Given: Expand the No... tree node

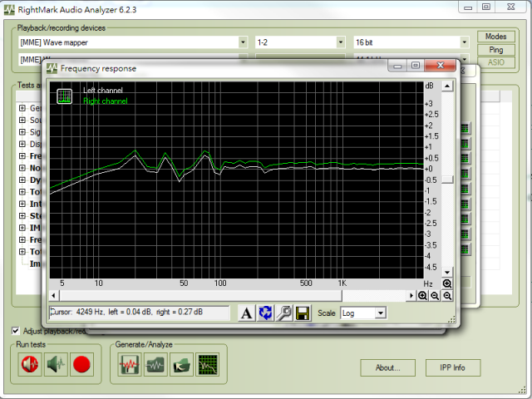Looking at the screenshot, I should click(22, 168).
